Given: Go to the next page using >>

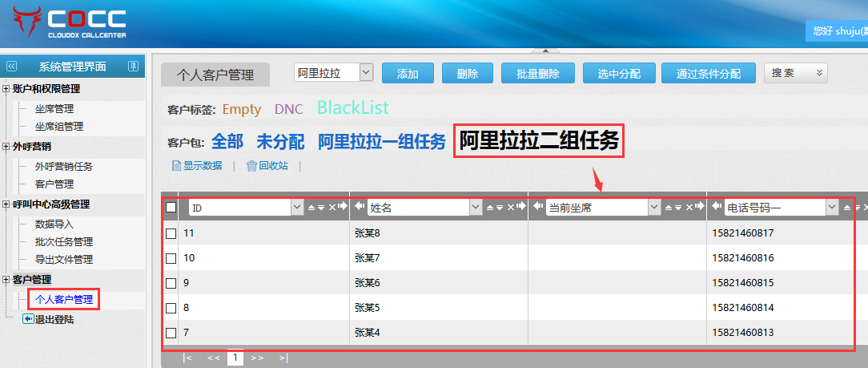Looking at the screenshot, I should [x=257, y=358].
